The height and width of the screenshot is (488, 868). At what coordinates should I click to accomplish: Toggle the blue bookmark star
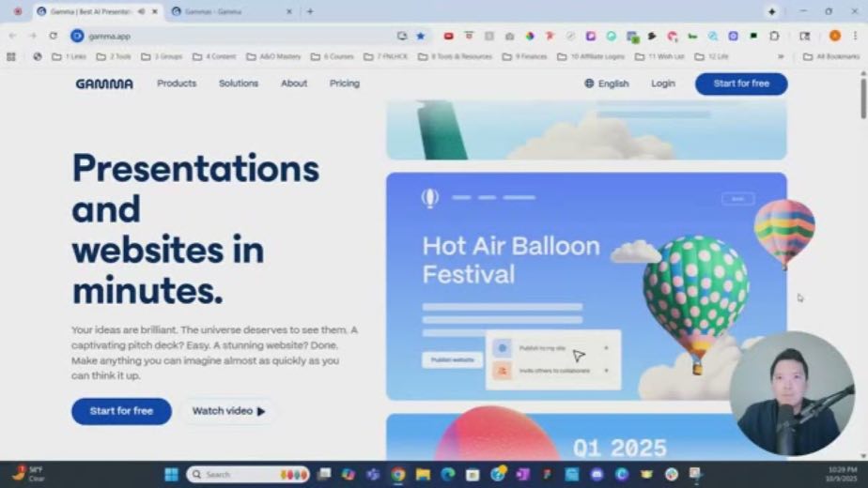(421, 36)
